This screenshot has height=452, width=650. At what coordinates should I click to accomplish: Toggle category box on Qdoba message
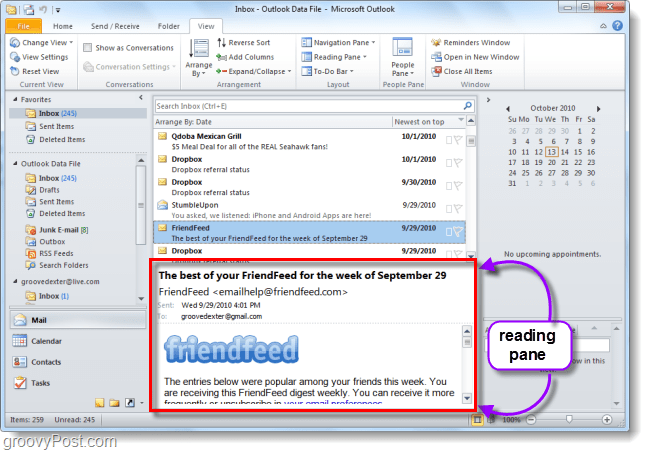point(449,140)
